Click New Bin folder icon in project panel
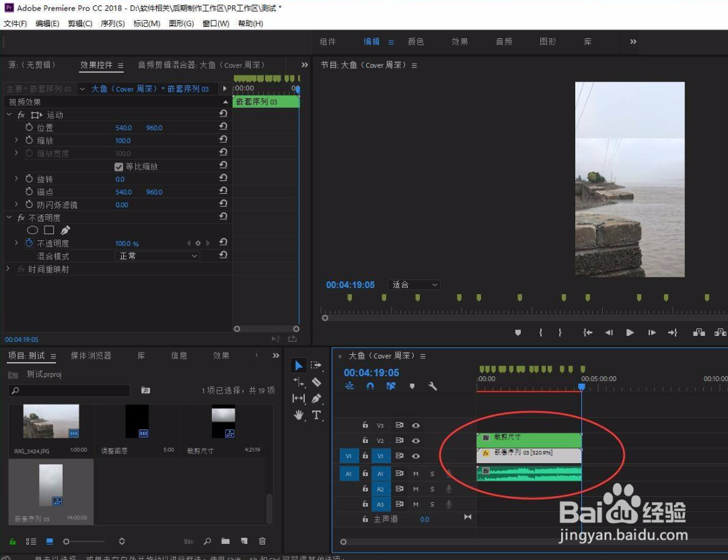728x560 pixels. coord(225,541)
